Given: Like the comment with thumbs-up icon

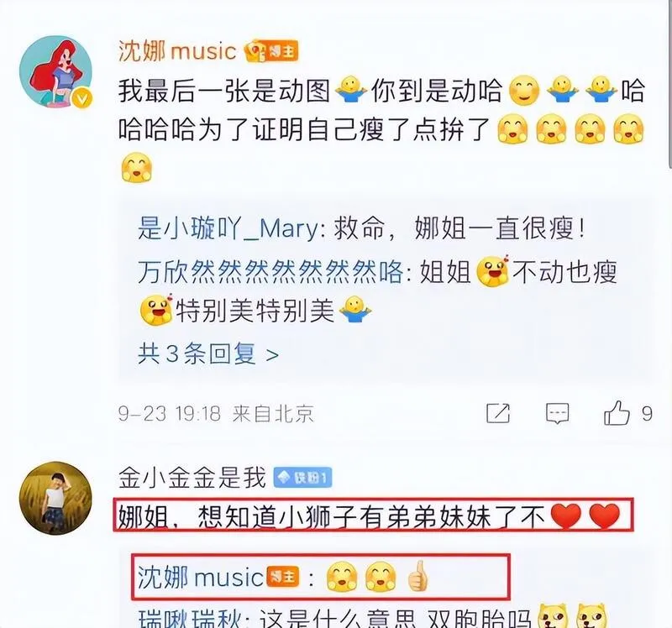Looking at the screenshot, I should (x=617, y=412).
